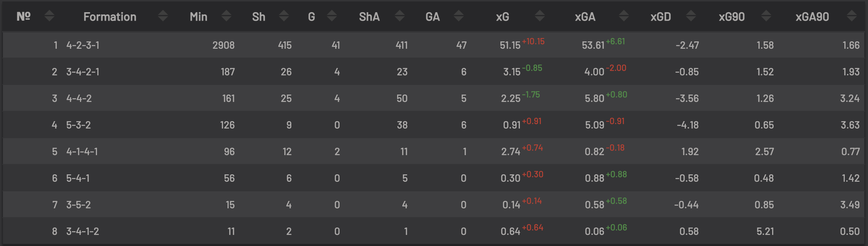
Task: Choose the 4-4-2 formation entry
Action: (x=434, y=98)
